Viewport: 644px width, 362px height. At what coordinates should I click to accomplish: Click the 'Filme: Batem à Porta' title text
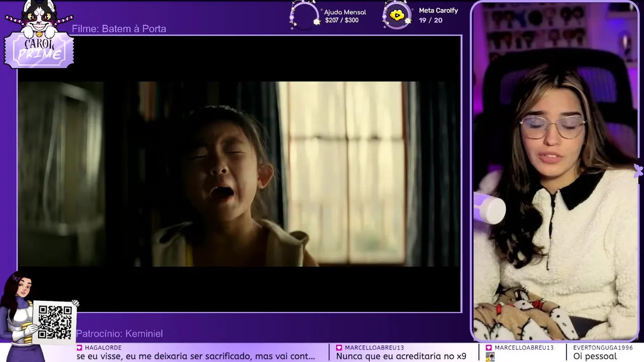pos(119,29)
